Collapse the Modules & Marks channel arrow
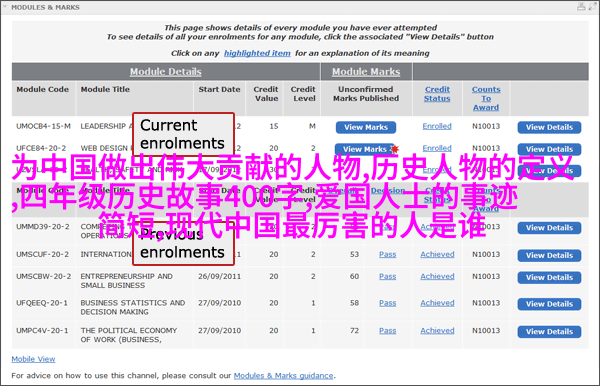Screen dimensions: 600x386 (x=5, y=7)
